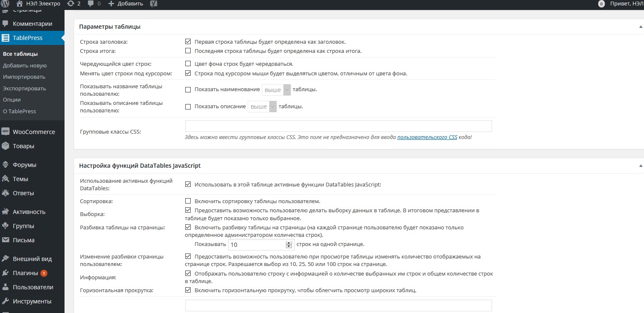
Task: Open the Инструменты wrench icon
Action: (5, 301)
